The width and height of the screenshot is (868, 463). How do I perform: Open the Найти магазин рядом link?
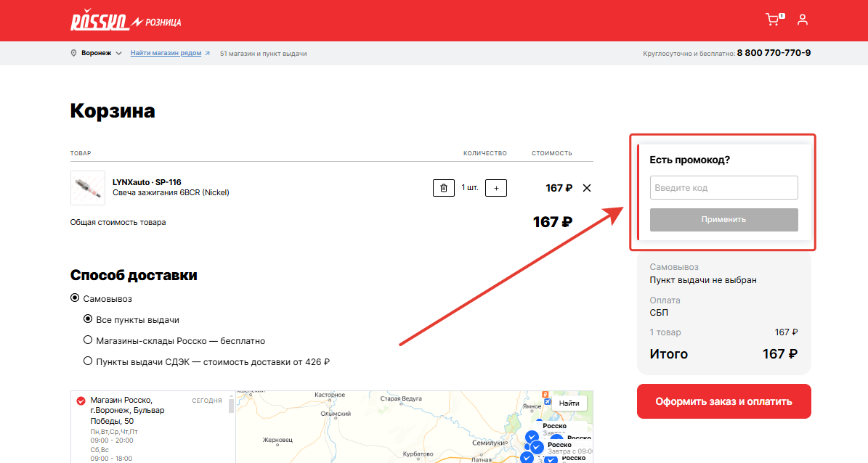(x=166, y=53)
